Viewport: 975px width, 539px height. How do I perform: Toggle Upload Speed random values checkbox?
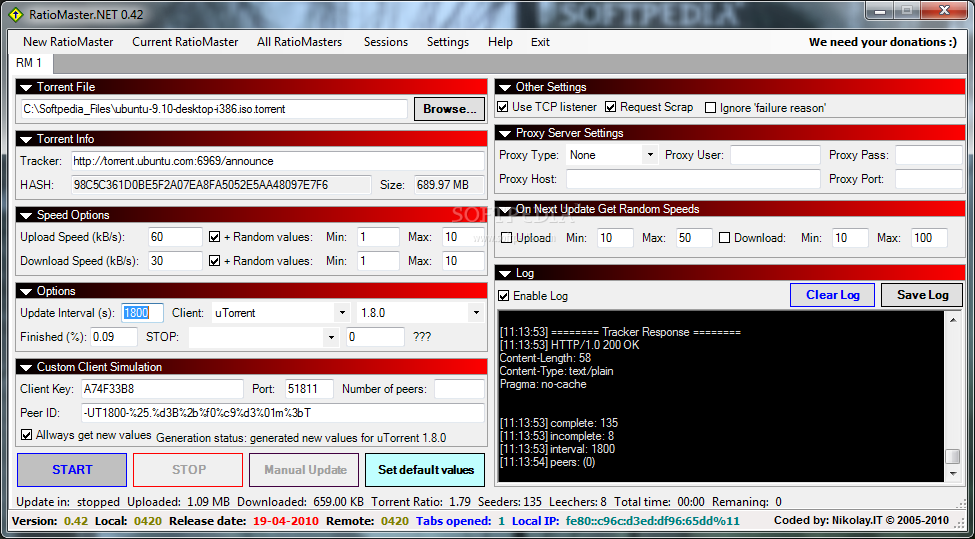click(x=215, y=237)
